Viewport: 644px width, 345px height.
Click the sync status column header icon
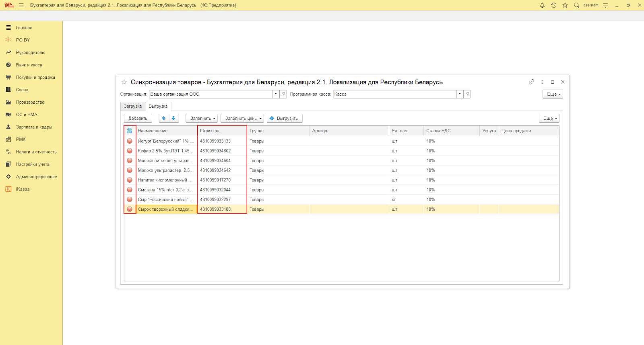[129, 131]
